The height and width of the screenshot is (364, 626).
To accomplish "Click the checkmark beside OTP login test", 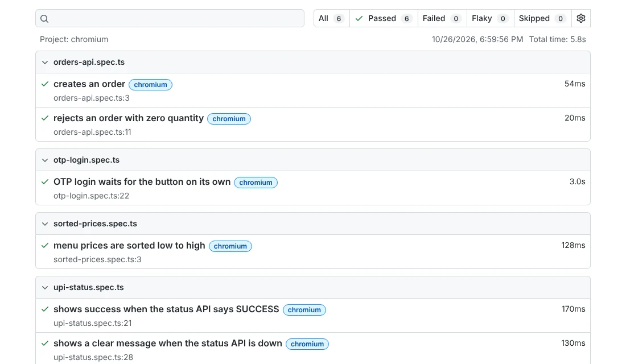I will tap(45, 181).
